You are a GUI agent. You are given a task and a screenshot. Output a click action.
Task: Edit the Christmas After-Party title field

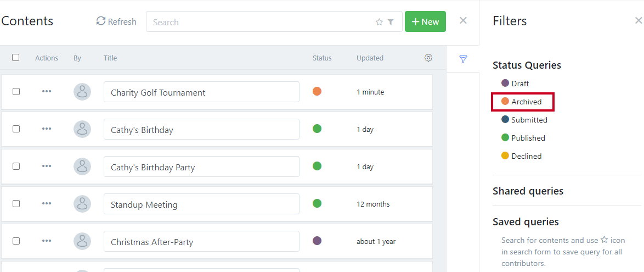(201, 241)
